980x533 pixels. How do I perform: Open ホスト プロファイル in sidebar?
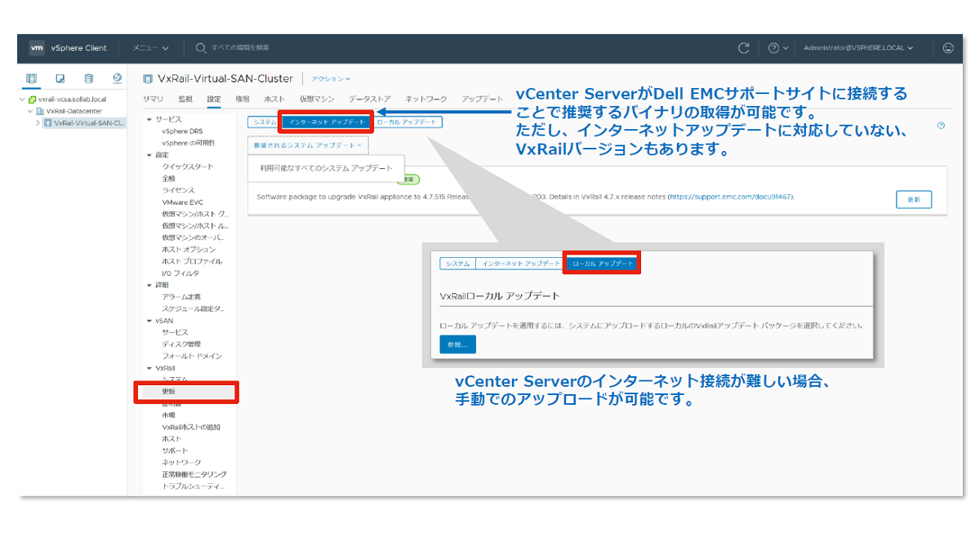click(192, 261)
